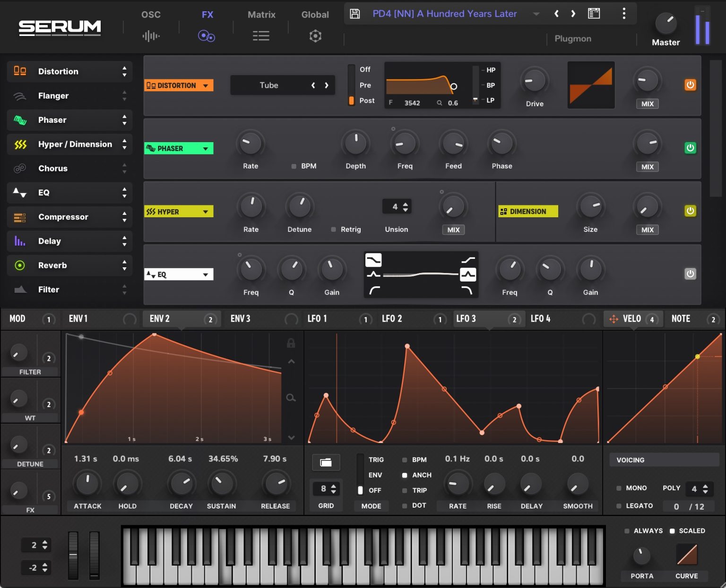Click the LFO folder icon
726x588 pixels.
click(326, 462)
